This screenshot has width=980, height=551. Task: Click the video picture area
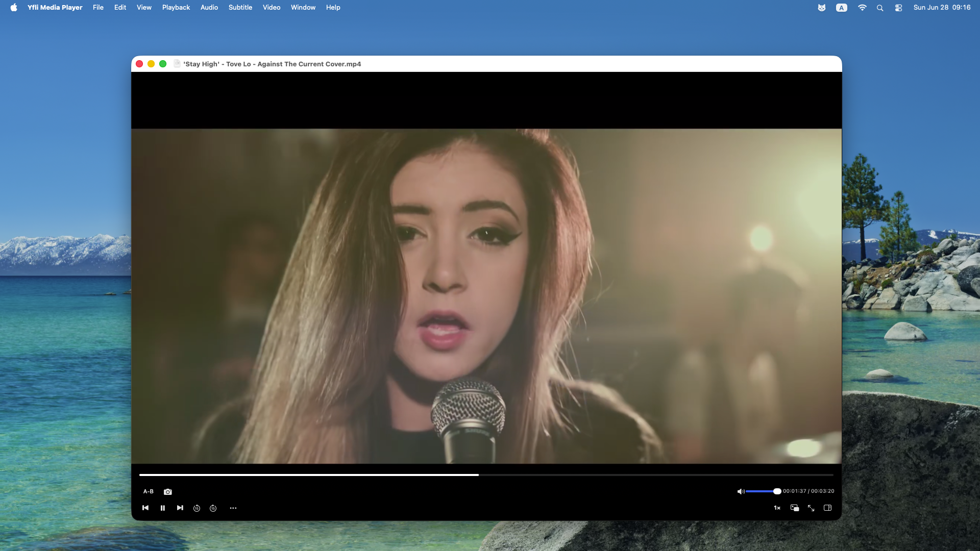486,296
